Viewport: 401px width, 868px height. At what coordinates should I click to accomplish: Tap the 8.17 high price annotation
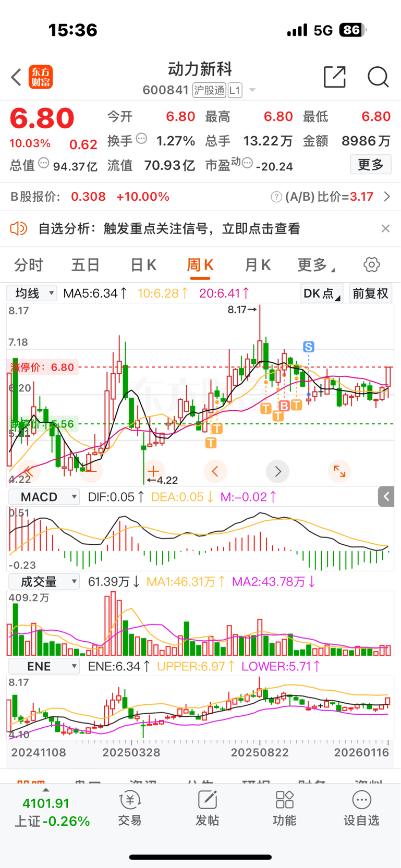pos(242,310)
